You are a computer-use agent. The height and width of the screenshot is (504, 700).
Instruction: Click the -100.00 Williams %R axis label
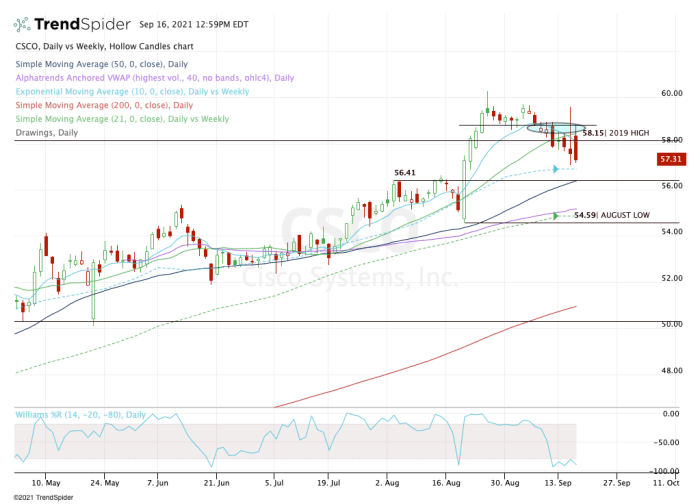664,471
